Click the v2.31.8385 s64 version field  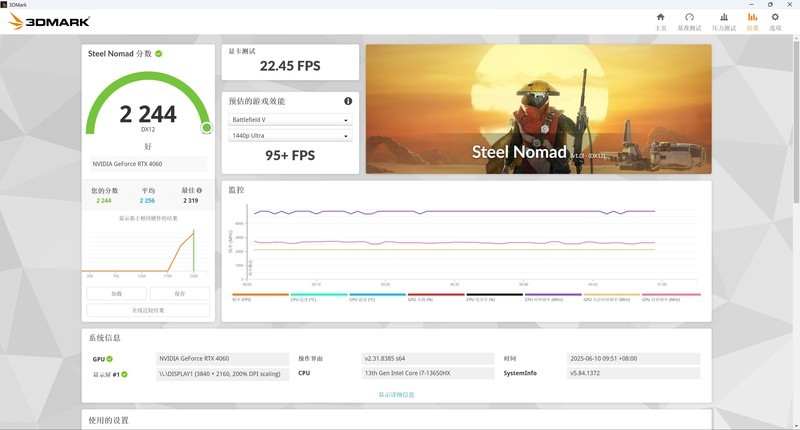click(428, 359)
